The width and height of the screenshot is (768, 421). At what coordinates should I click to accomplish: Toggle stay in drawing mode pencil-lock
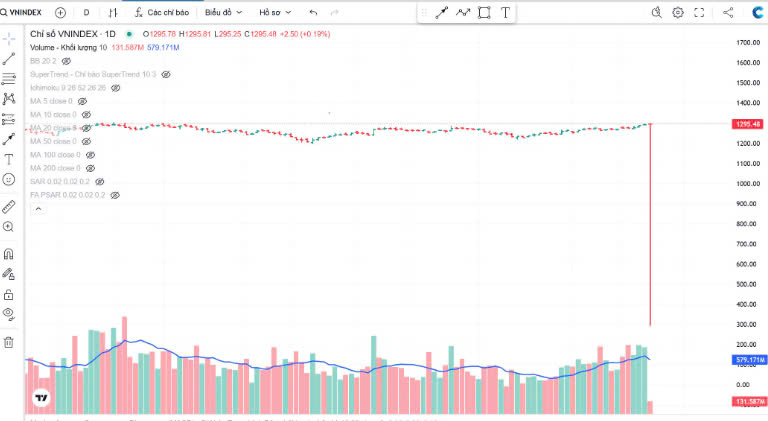(x=8, y=274)
